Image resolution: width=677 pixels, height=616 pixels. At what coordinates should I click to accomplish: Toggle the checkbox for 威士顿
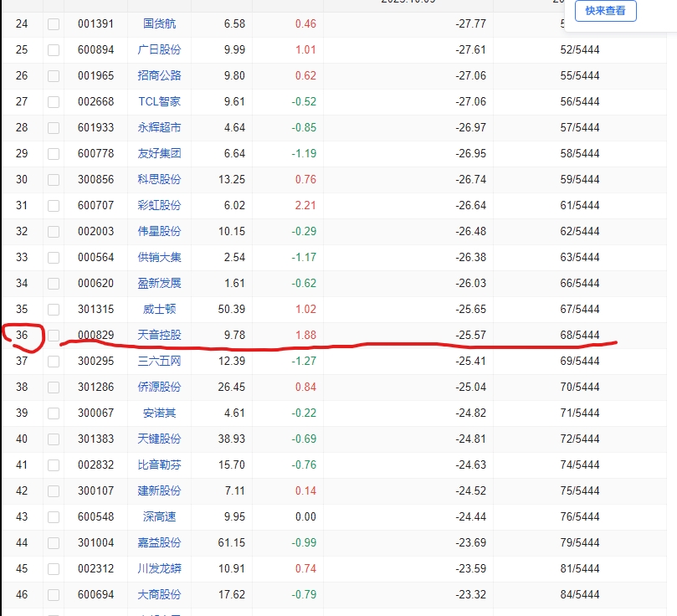point(54,310)
